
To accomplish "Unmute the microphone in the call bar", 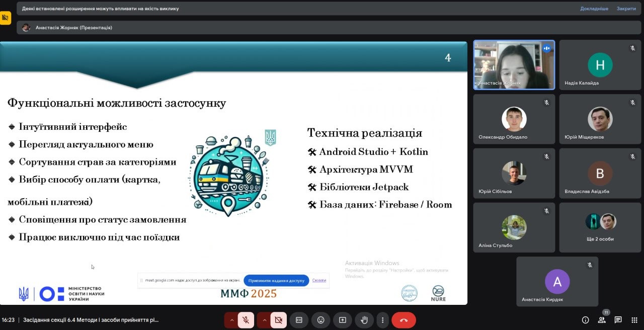I will 246,320.
